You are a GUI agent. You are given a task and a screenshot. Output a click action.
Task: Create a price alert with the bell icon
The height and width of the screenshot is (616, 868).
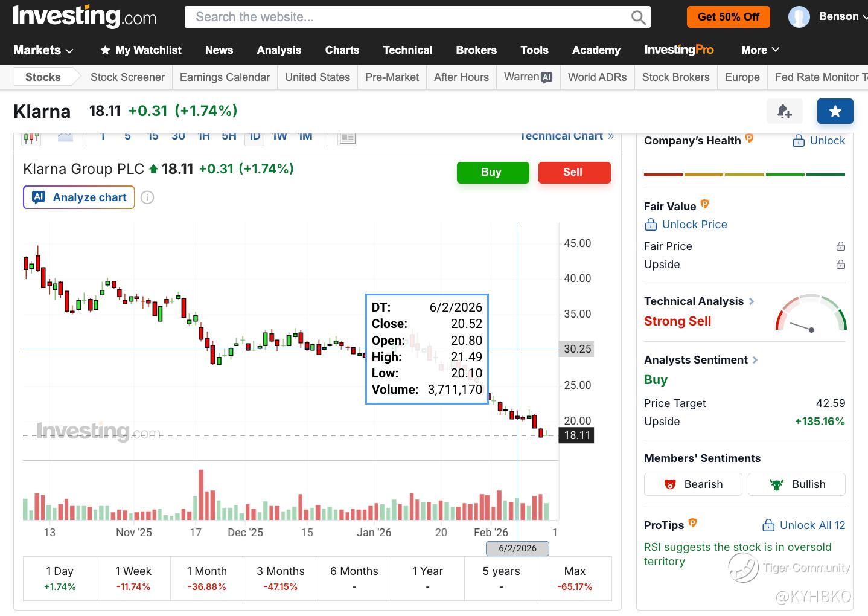pos(785,111)
